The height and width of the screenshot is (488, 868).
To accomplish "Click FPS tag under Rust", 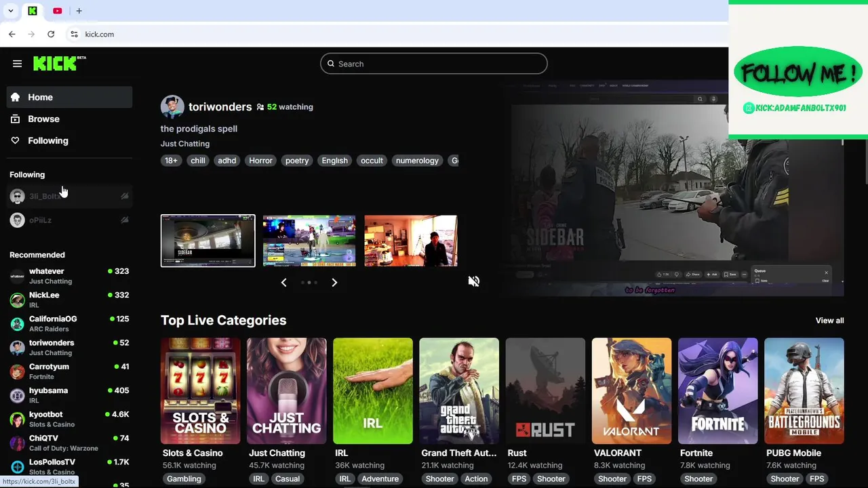I will click(x=519, y=479).
